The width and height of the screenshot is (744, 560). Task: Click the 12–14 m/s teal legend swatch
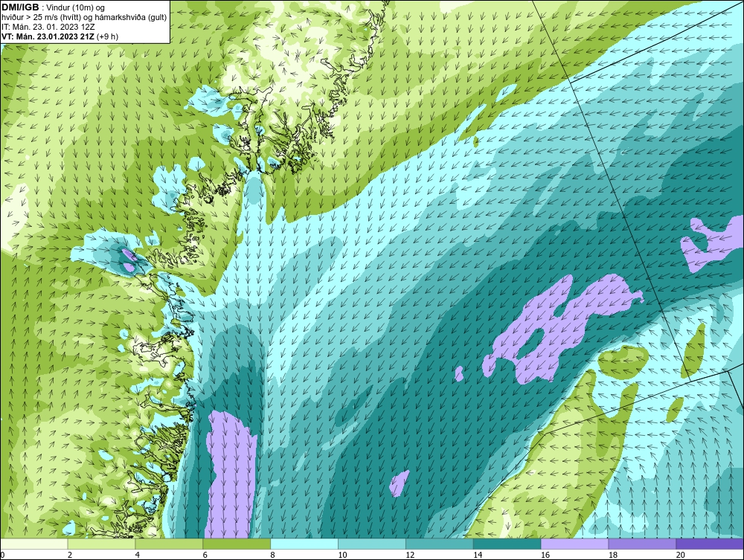tap(440, 544)
